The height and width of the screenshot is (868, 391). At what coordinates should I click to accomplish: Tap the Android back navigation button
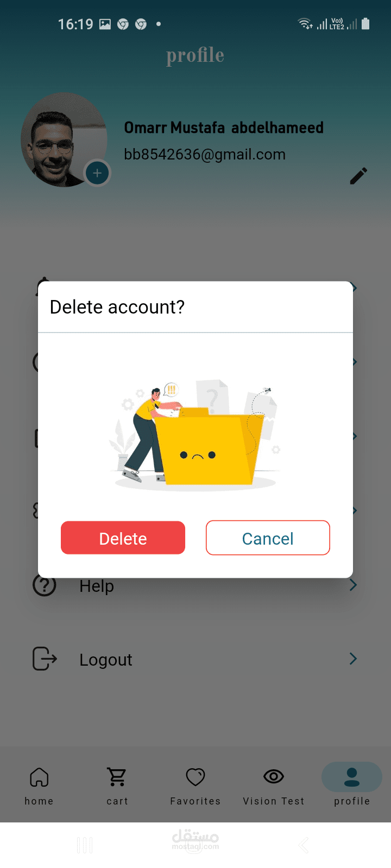(x=304, y=845)
